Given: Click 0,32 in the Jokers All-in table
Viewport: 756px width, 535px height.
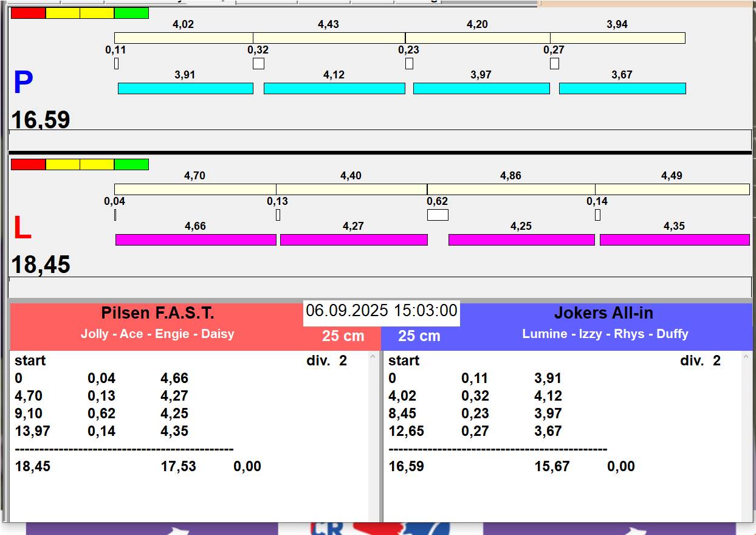Looking at the screenshot, I should tap(475, 396).
